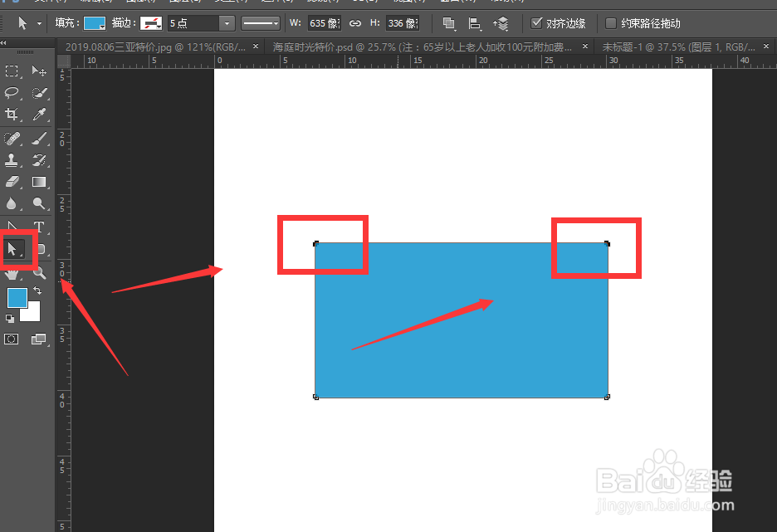The width and height of the screenshot is (777, 532).
Task: Click the top-right rectangle anchor point
Action: coord(607,243)
